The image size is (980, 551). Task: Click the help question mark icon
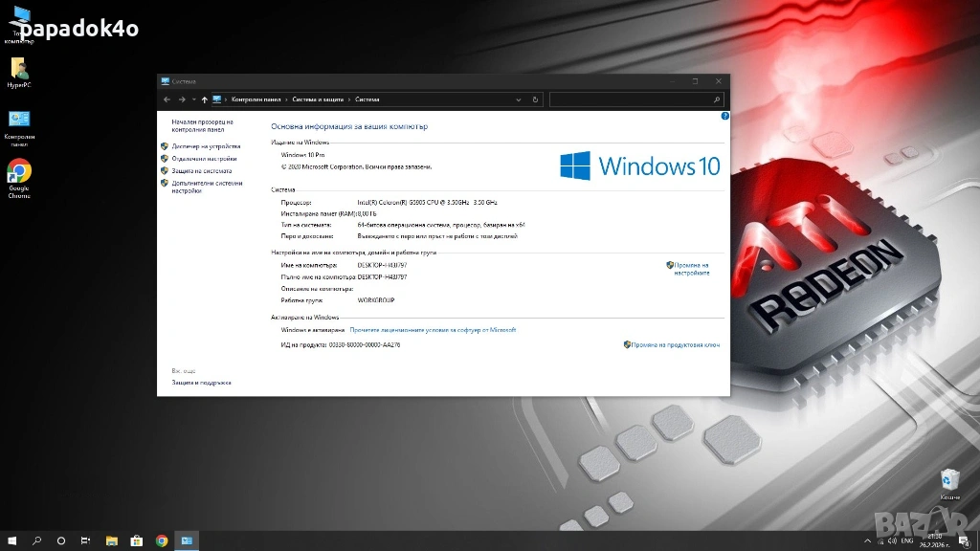point(724,116)
